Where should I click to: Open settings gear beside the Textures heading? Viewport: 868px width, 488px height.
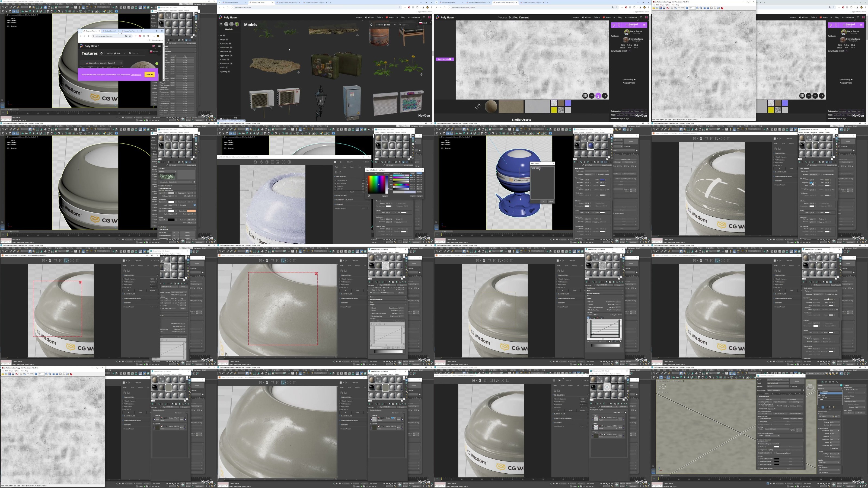(101, 53)
